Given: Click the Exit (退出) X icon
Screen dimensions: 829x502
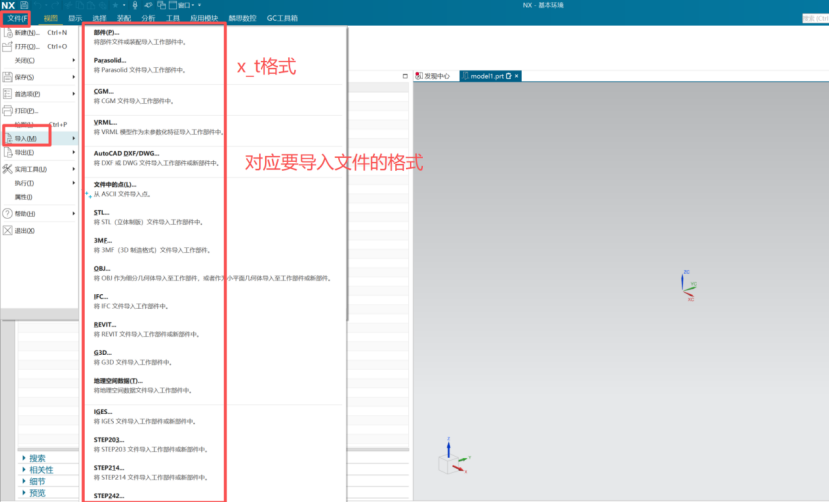Looking at the screenshot, I should pyautogui.click(x=7, y=230).
